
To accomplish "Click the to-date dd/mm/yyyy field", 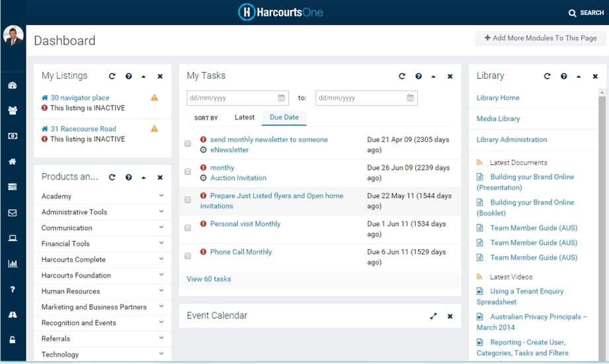I will point(366,98).
